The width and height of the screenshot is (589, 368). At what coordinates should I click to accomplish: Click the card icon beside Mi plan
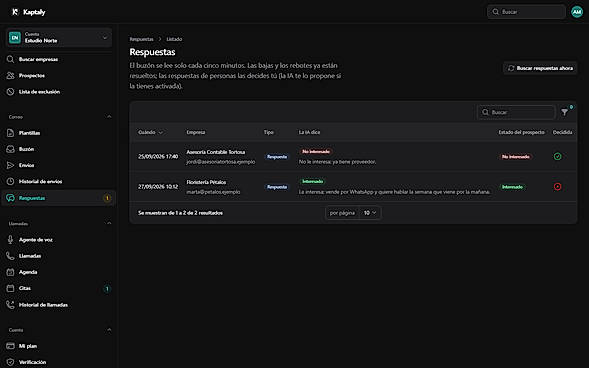11,346
